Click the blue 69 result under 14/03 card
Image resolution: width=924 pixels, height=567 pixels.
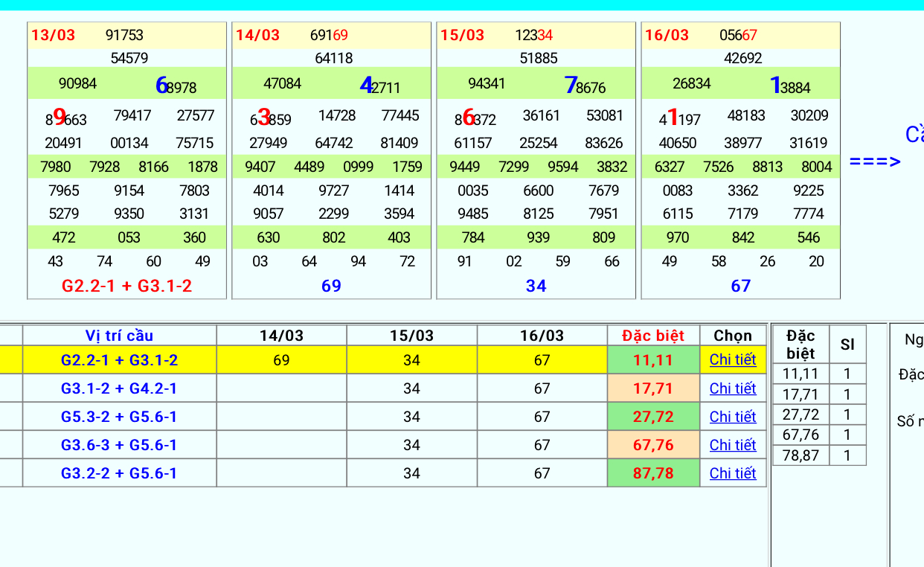pos(331,286)
